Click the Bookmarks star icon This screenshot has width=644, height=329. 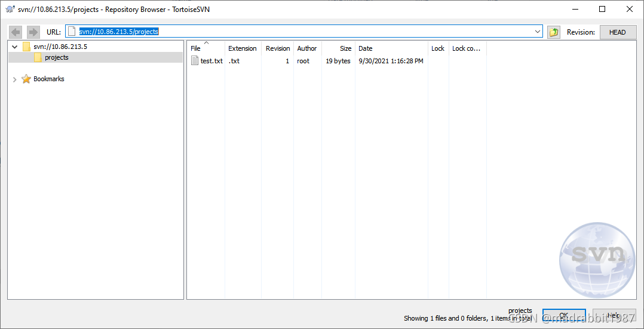click(26, 79)
